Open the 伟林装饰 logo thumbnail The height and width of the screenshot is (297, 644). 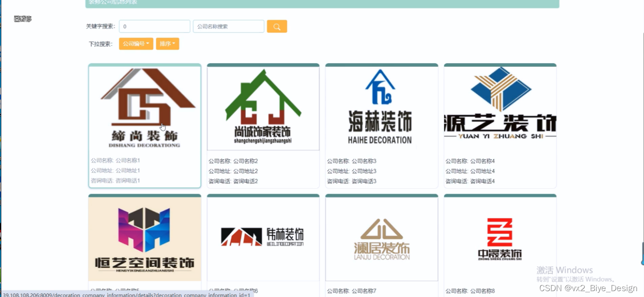click(x=263, y=239)
